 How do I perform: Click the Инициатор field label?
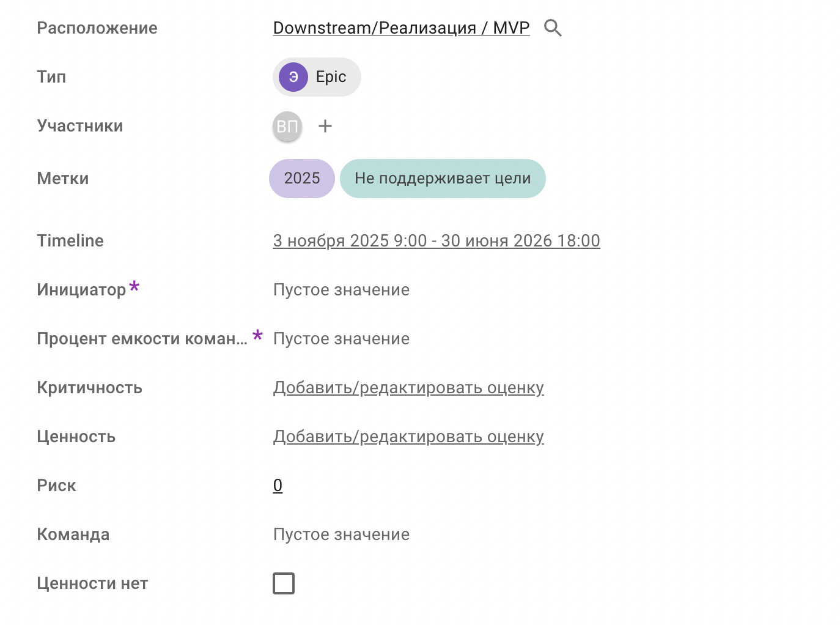81,290
